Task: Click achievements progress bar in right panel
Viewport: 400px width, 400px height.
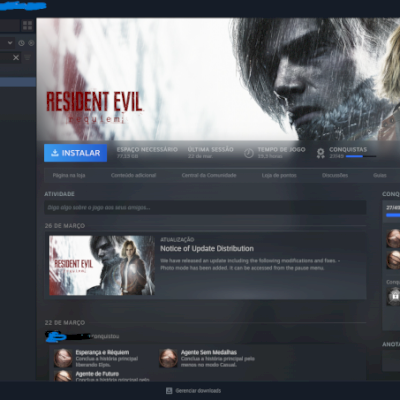Action: click(x=393, y=215)
